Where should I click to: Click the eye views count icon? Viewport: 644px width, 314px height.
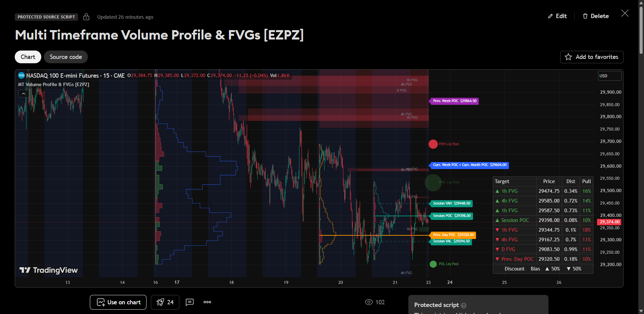[x=369, y=302]
